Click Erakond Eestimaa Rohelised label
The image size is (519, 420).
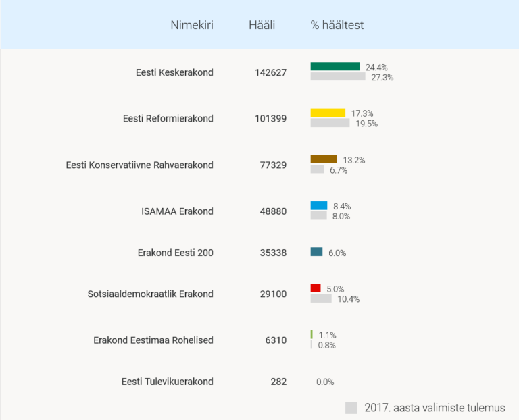click(153, 340)
